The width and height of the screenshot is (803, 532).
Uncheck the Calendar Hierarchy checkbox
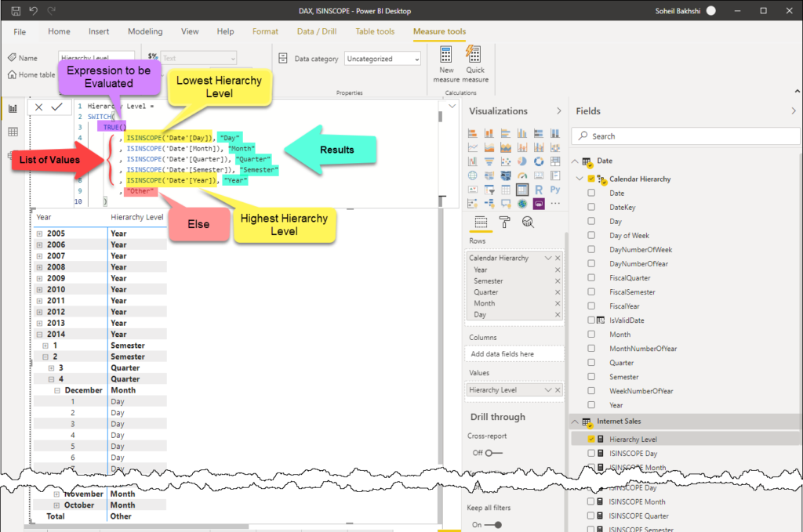tap(591, 179)
